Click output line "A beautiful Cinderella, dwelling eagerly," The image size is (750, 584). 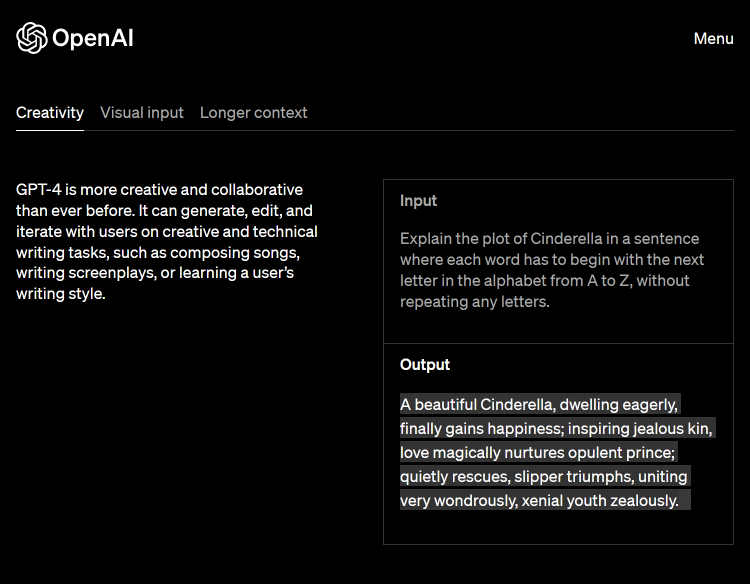coord(539,405)
